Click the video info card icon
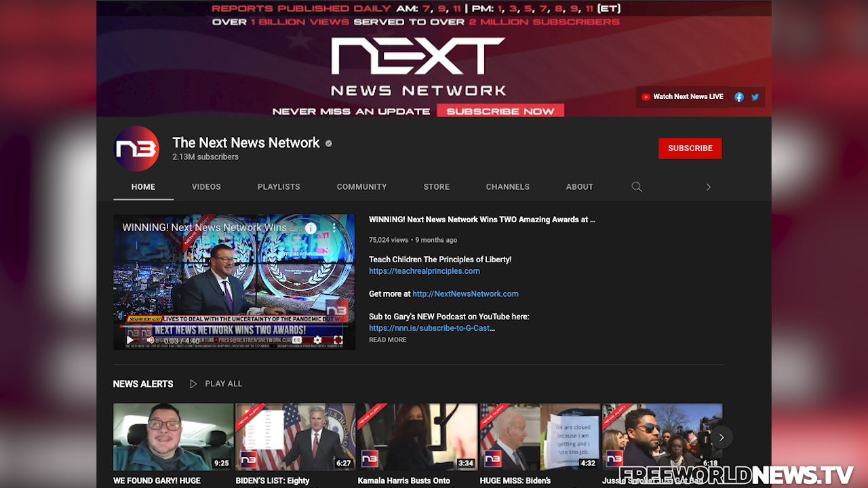 tap(311, 228)
